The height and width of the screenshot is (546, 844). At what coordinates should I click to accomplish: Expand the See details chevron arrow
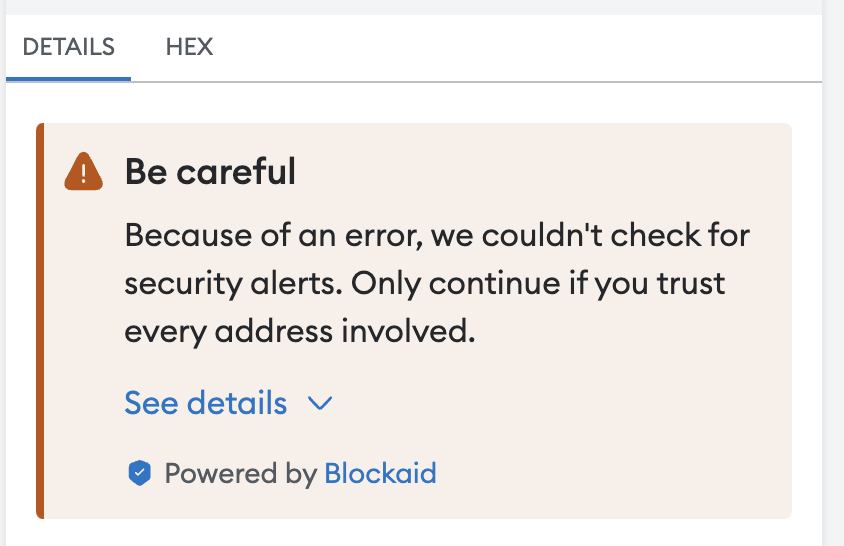[x=320, y=403]
